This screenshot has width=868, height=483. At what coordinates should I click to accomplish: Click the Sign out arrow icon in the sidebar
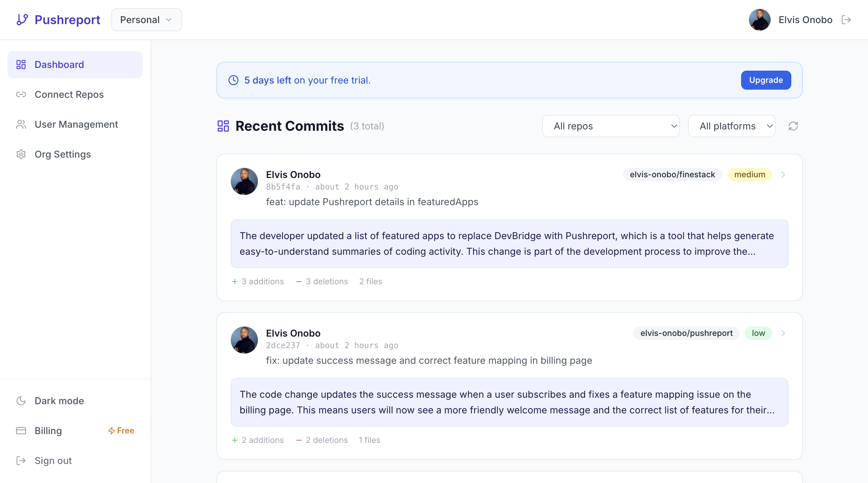21,461
